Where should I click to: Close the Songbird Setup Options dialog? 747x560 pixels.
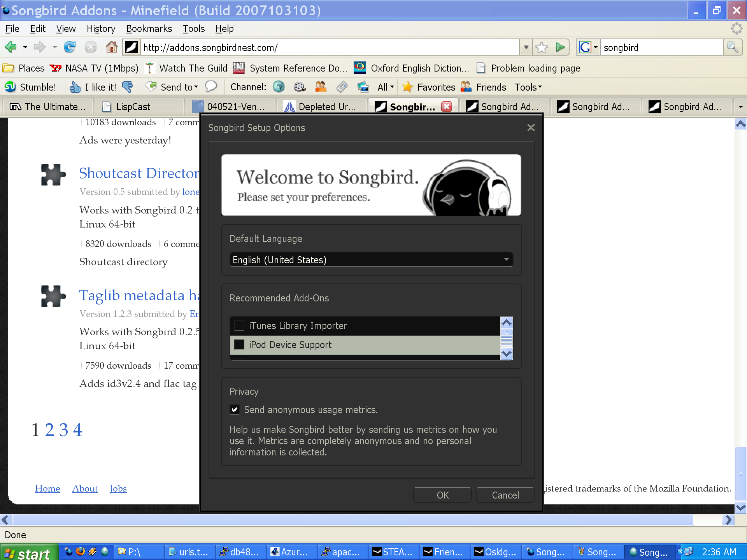(531, 128)
